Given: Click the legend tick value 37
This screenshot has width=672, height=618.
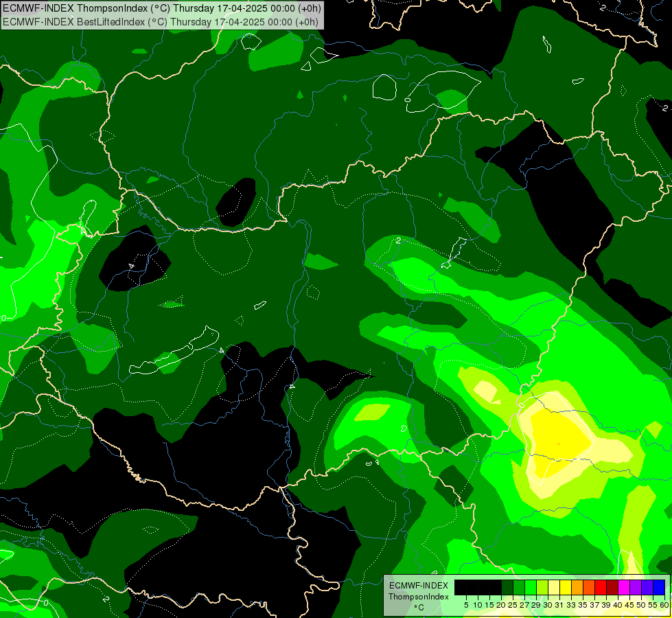Looking at the screenshot, I should point(594,605).
